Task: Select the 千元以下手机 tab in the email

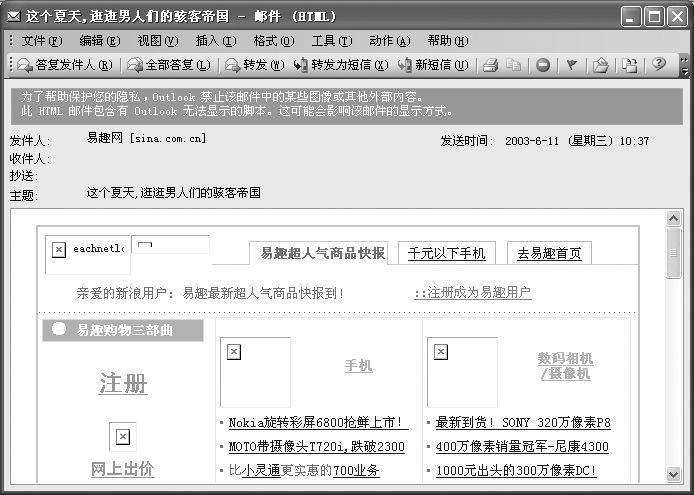Action: [x=446, y=253]
